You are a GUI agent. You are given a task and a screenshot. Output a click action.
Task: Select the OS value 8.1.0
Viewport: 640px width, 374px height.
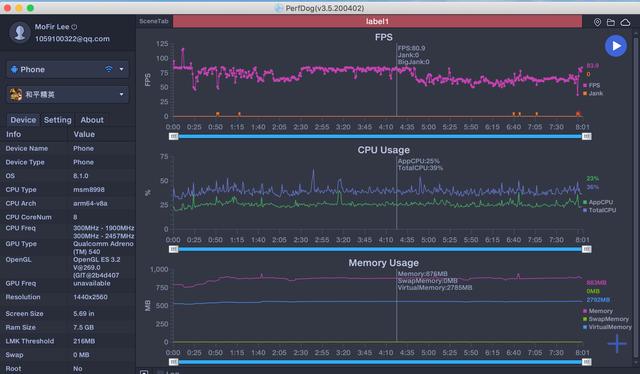click(81, 176)
